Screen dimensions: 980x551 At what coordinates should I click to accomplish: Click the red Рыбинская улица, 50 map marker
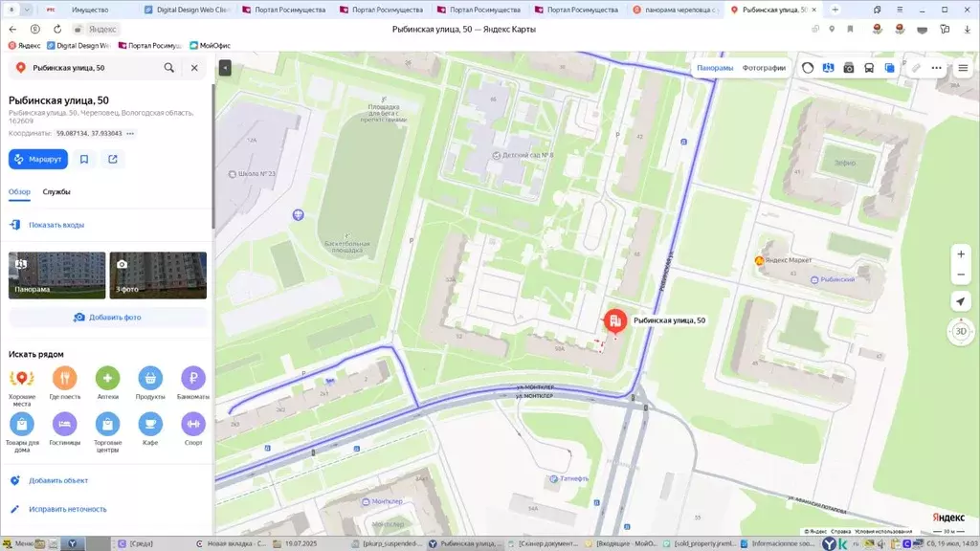point(615,321)
